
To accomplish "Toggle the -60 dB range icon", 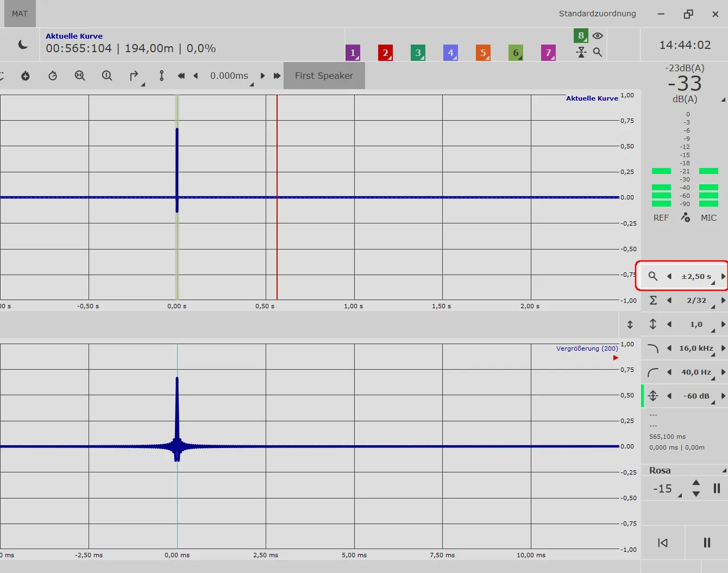I will (x=653, y=396).
